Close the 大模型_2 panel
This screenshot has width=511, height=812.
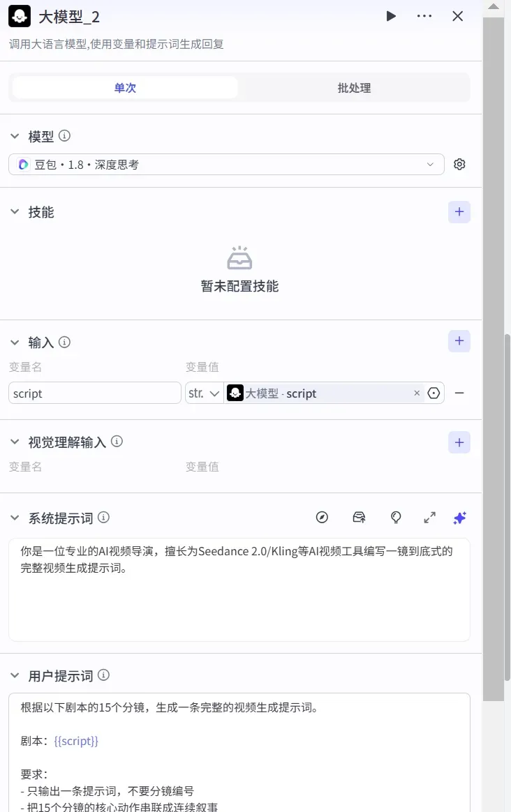click(x=458, y=16)
